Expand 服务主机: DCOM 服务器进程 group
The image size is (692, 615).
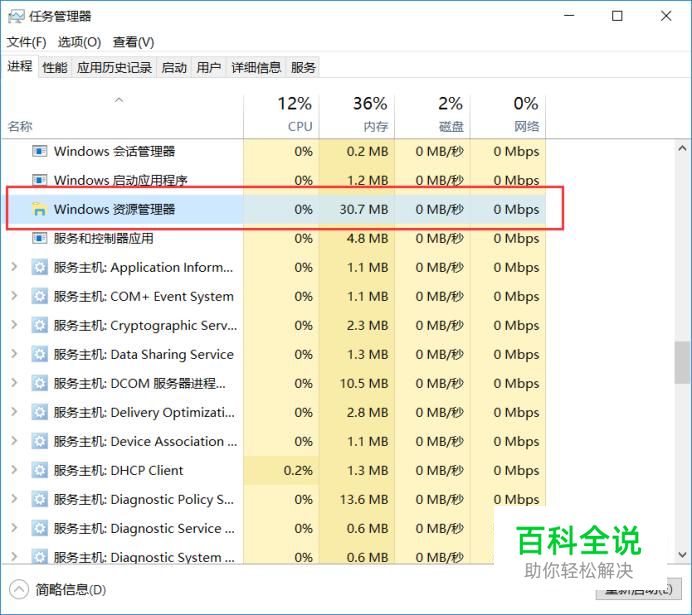click(x=14, y=383)
